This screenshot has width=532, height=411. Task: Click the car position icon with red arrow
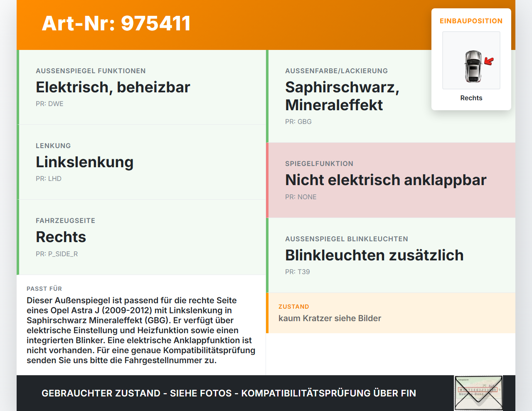471,60
